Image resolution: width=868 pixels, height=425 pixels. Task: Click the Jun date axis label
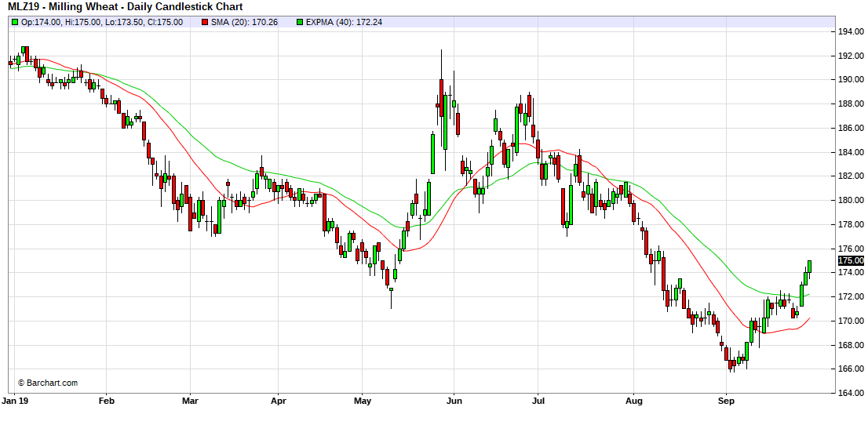454,401
